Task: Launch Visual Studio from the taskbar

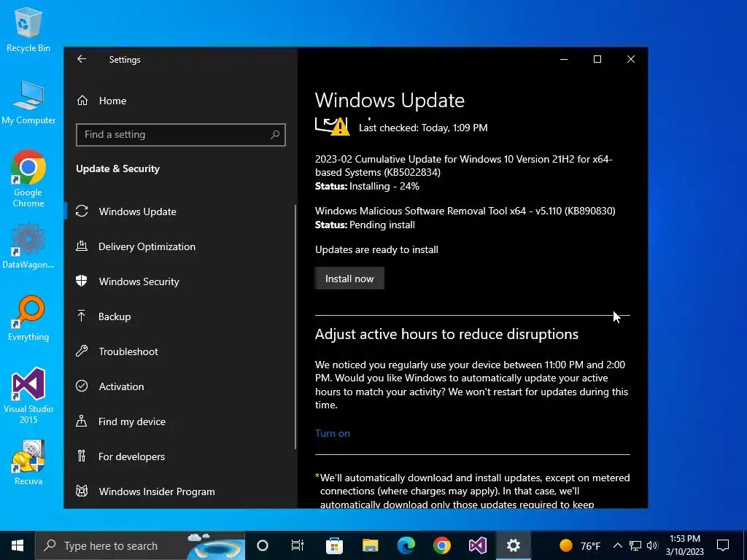Action: (x=478, y=545)
